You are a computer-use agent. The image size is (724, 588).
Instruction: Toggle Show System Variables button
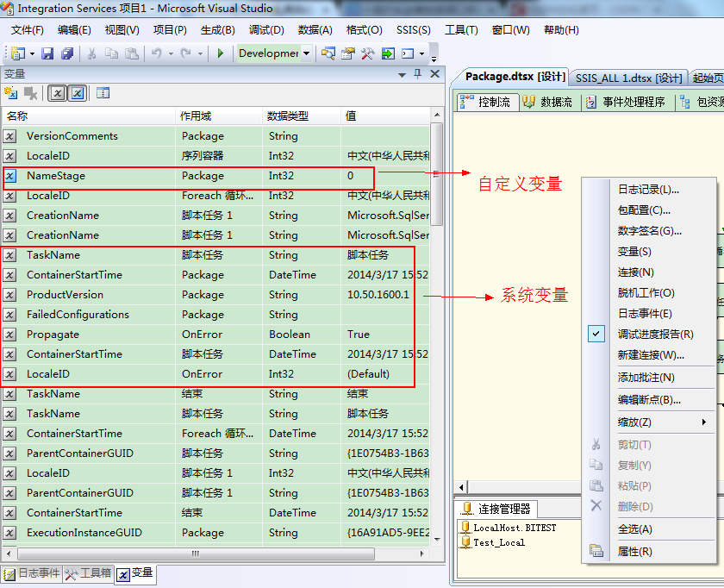pyautogui.click(x=57, y=93)
